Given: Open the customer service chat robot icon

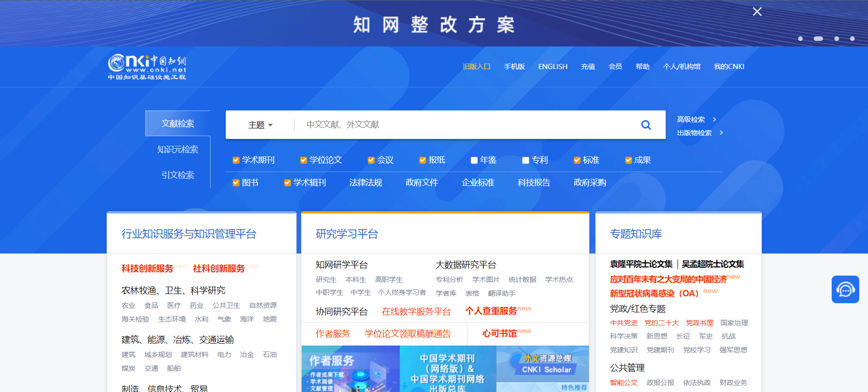Looking at the screenshot, I should [845, 289].
